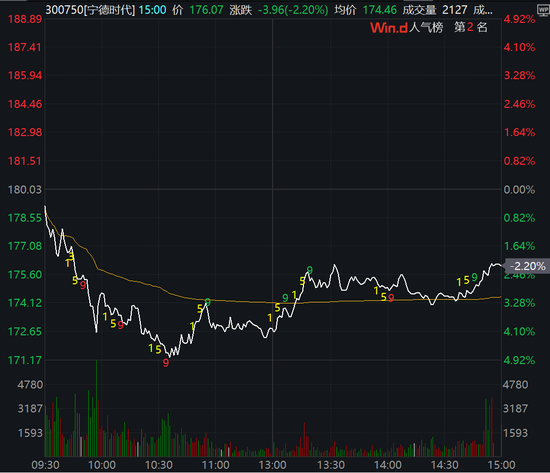Click the 174.12 price axis label

click(x=25, y=303)
